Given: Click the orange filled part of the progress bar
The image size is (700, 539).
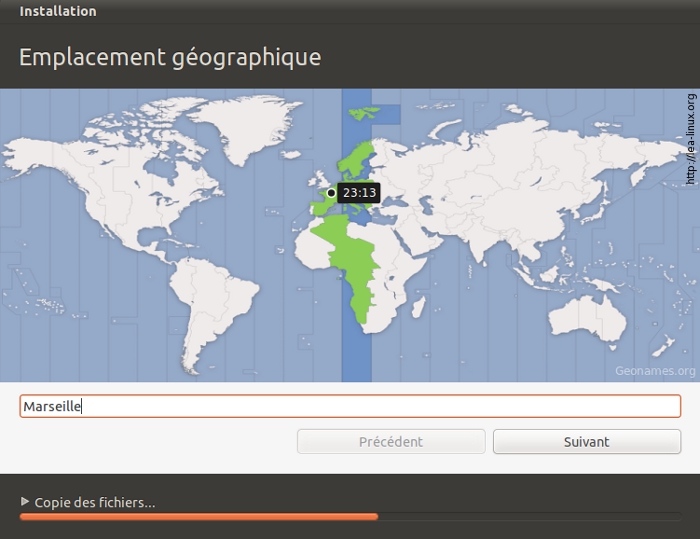Looking at the screenshot, I should [x=198, y=517].
